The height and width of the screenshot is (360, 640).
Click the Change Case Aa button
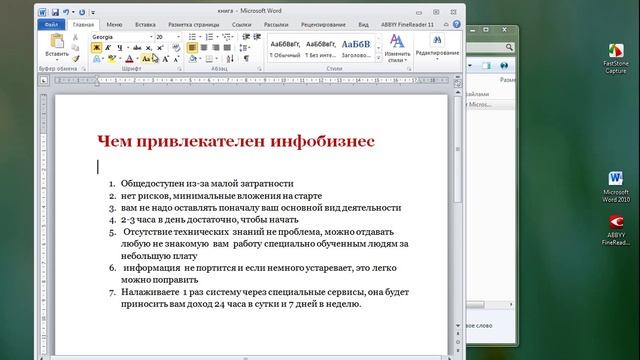tap(146, 59)
